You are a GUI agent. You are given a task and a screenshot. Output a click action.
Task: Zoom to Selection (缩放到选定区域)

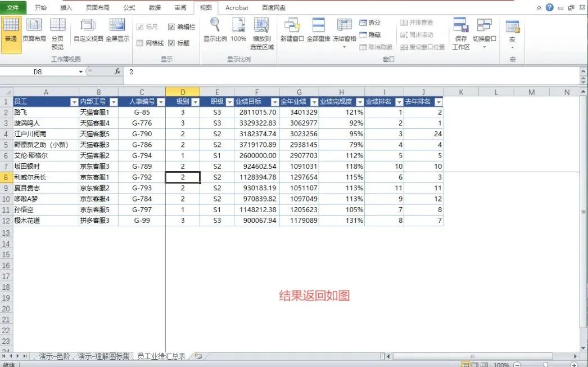[x=262, y=34]
